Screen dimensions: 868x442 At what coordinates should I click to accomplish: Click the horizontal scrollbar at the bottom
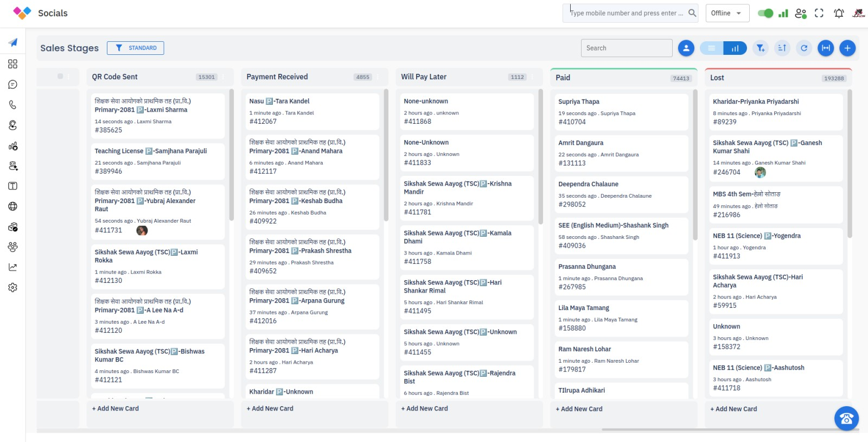click(727, 430)
